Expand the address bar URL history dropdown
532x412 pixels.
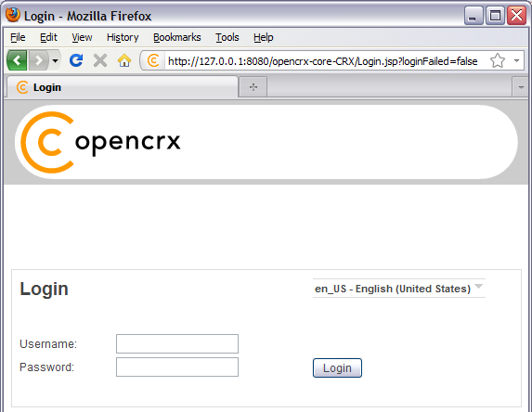[516, 61]
